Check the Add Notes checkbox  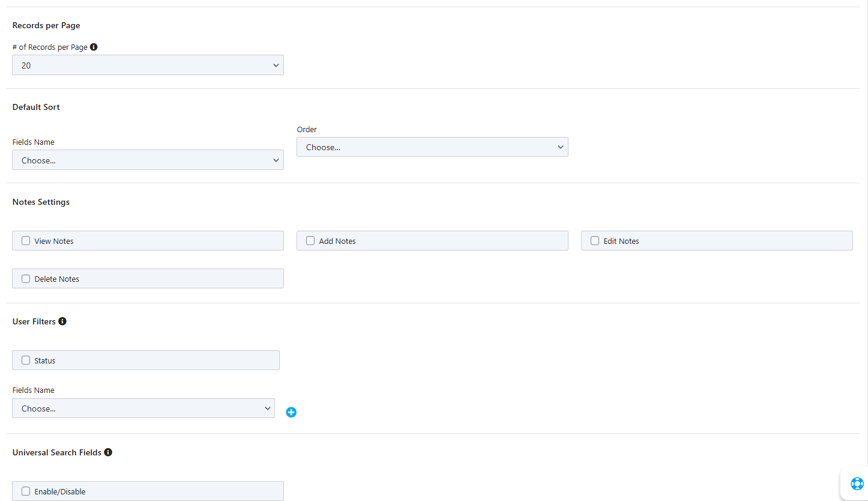310,241
